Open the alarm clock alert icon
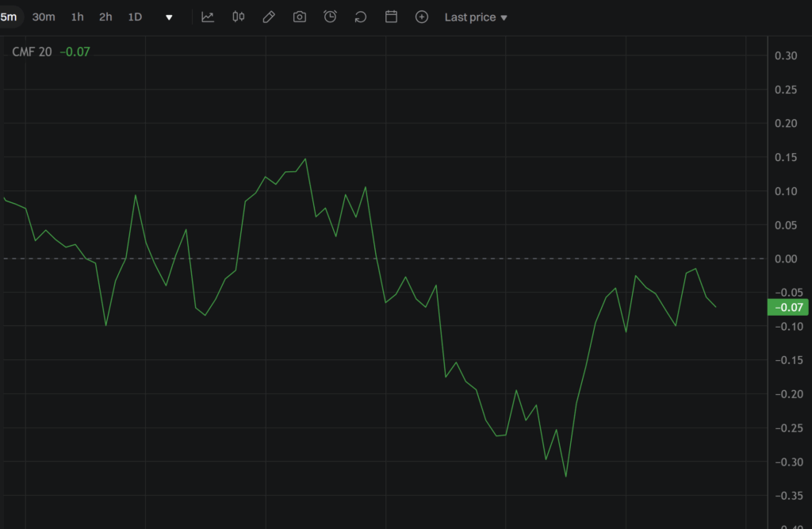This screenshot has height=529, width=812. 330,17
